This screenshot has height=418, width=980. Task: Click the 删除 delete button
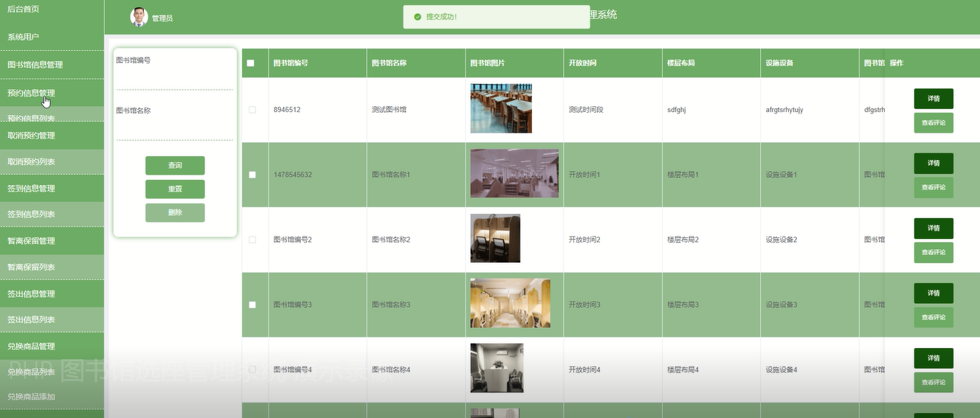(x=175, y=212)
